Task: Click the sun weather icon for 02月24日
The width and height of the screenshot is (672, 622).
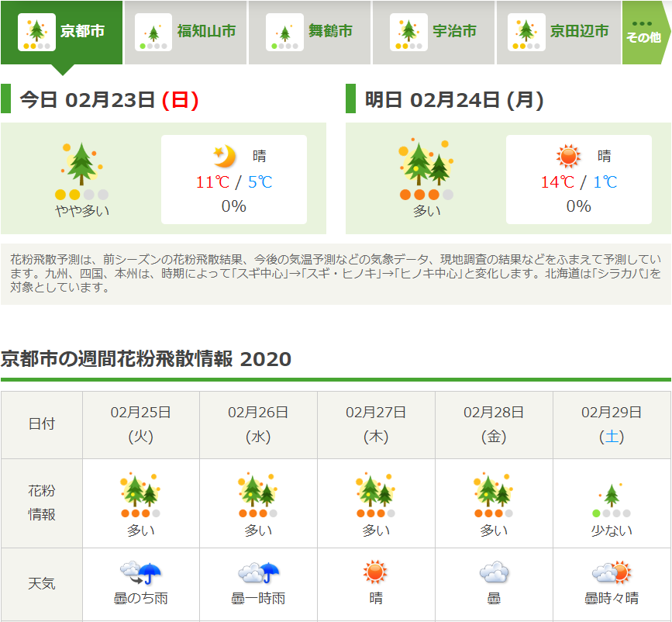Action: (568, 156)
